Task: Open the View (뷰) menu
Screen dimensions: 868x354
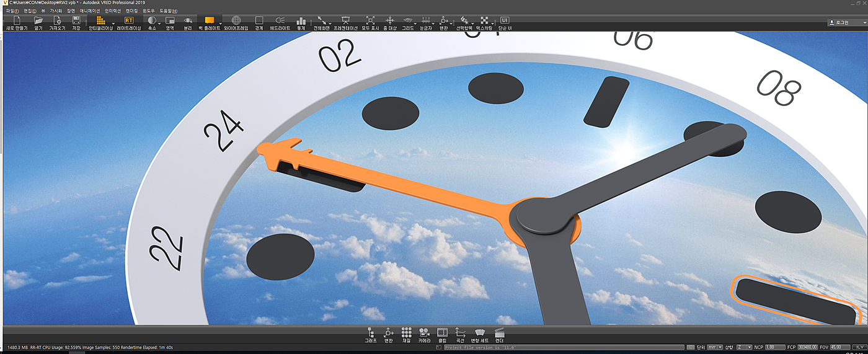Action: [x=43, y=11]
